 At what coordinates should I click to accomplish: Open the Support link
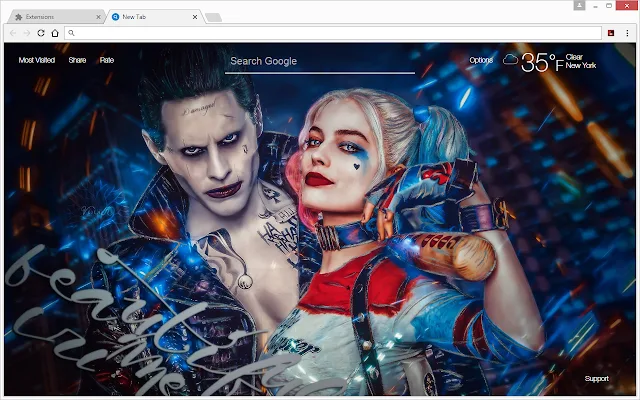(596, 378)
